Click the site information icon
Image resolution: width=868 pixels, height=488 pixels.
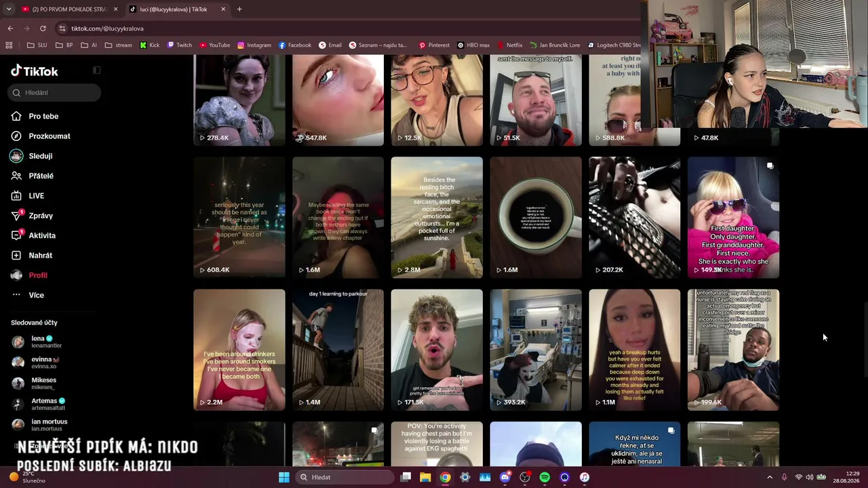tap(62, 28)
